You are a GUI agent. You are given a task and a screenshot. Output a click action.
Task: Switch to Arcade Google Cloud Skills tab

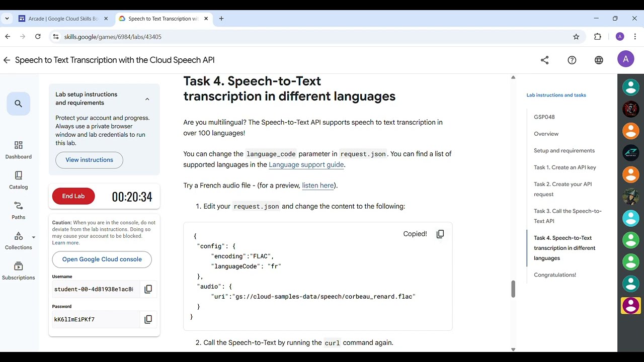63,19
